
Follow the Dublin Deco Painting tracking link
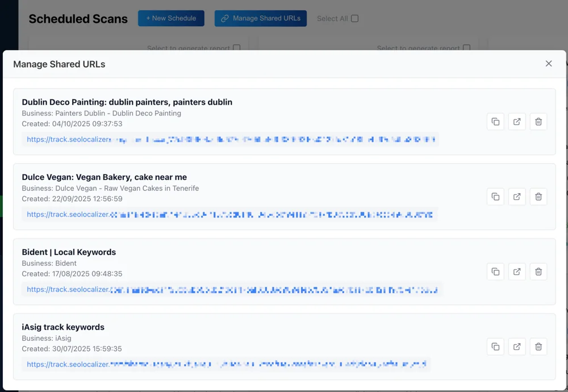tap(230, 139)
